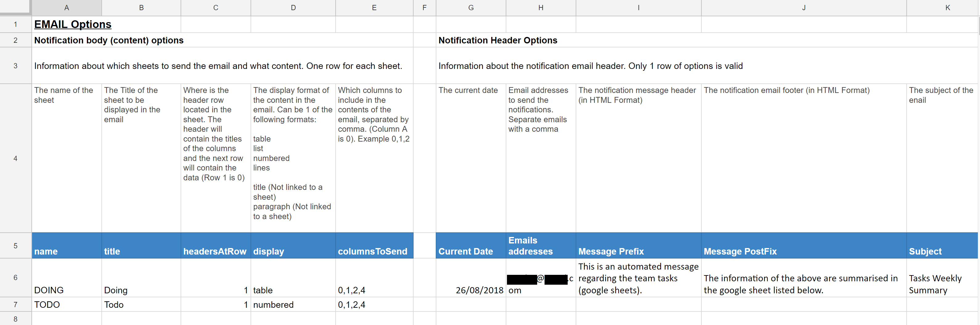
Task: Select row 7 header
Action: click(x=16, y=304)
